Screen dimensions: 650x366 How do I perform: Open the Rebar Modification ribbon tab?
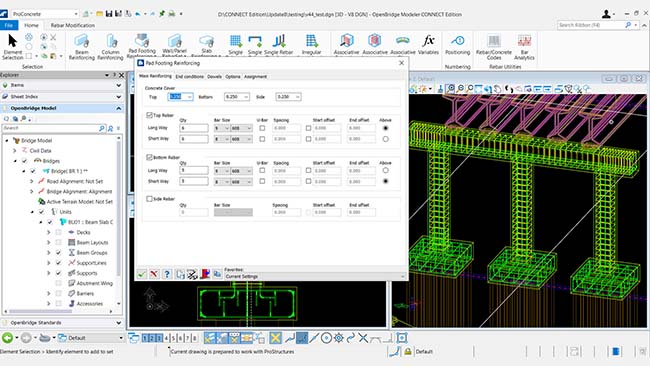[x=73, y=25]
